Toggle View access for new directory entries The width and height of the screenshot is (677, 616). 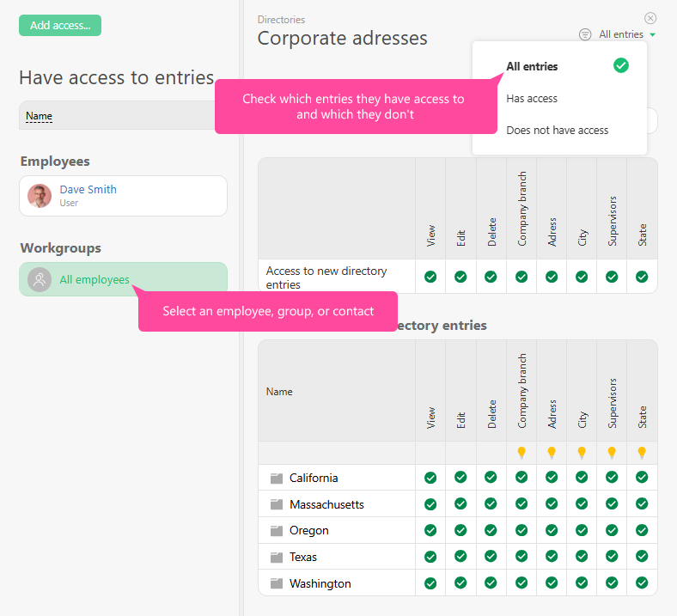pyautogui.click(x=430, y=277)
